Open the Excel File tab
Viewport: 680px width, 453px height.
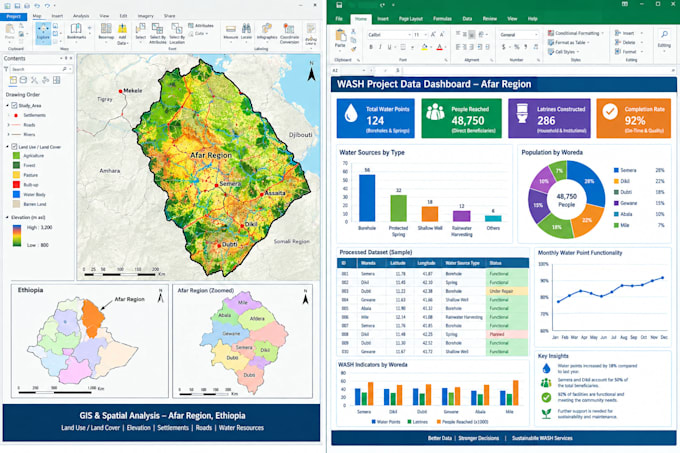coord(339,19)
